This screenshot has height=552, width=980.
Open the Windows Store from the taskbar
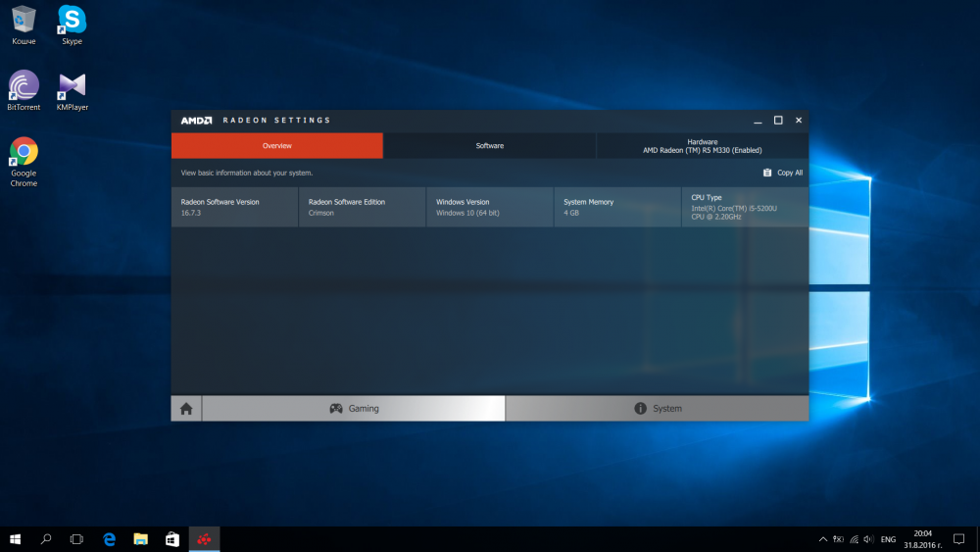pyautogui.click(x=171, y=539)
